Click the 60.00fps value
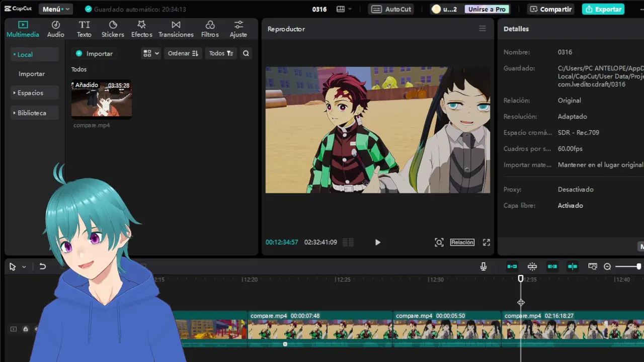The height and width of the screenshot is (362, 644). [570, 149]
